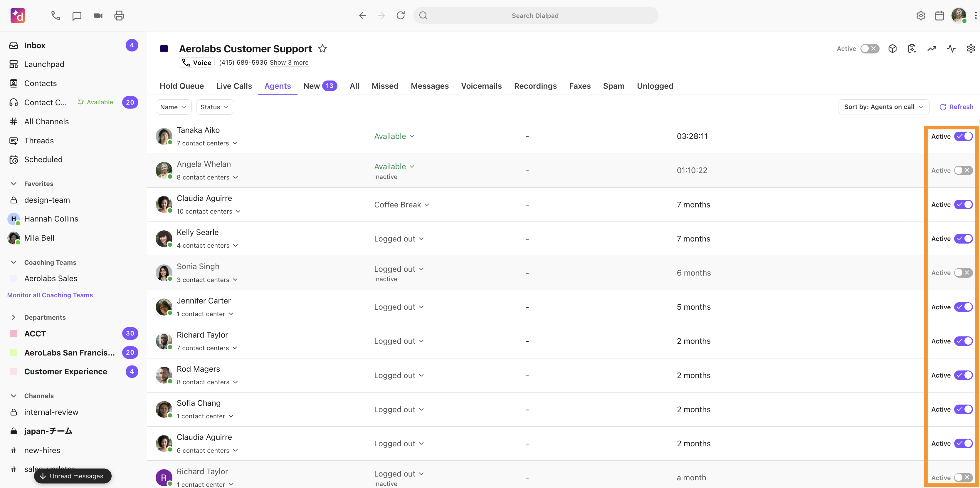The height and width of the screenshot is (488, 980).
Task: Switch to the Voicemails tab
Action: pyautogui.click(x=481, y=86)
